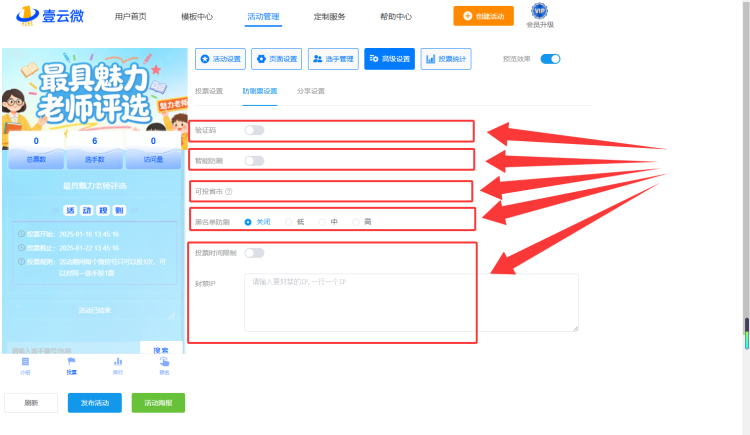The width and height of the screenshot is (750, 435).
Task: Open 模板中心 in top navigation
Action: tap(197, 17)
